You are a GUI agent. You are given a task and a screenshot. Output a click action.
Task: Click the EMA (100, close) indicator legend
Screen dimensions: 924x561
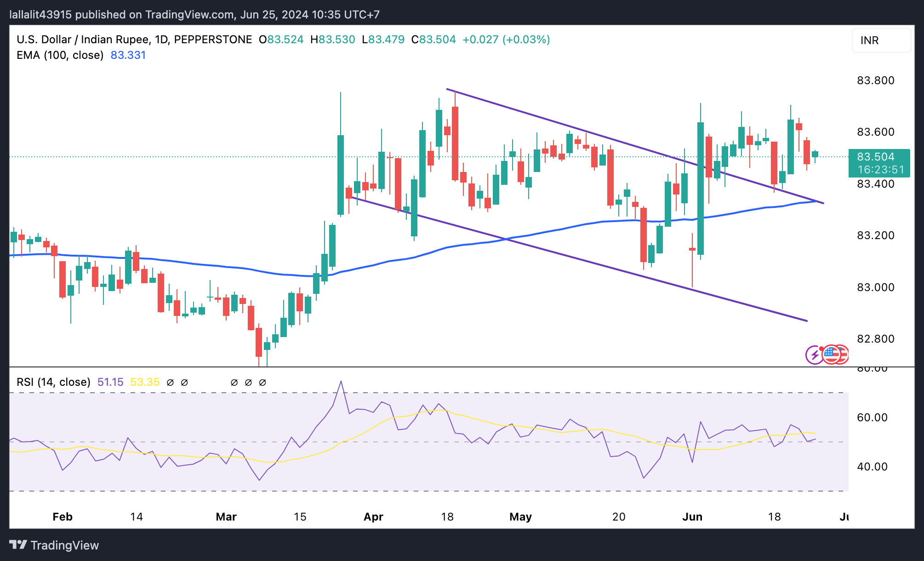click(x=60, y=55)
